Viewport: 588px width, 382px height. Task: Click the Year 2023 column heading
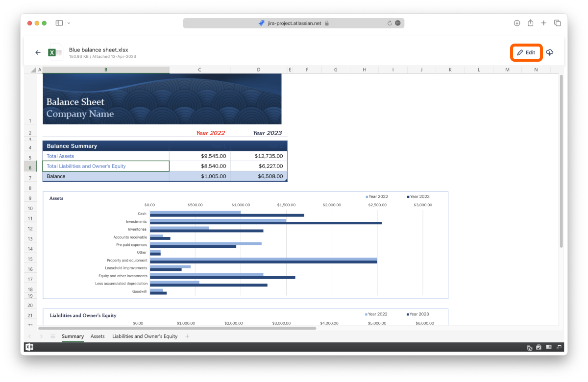pos(267,133)
